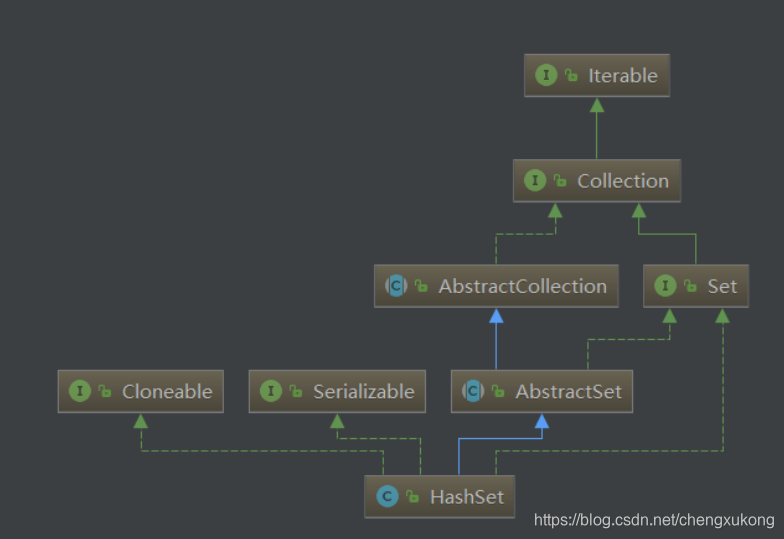Click the interface icon on Set
Screen dimensions: 784x539
pos(665,286)
